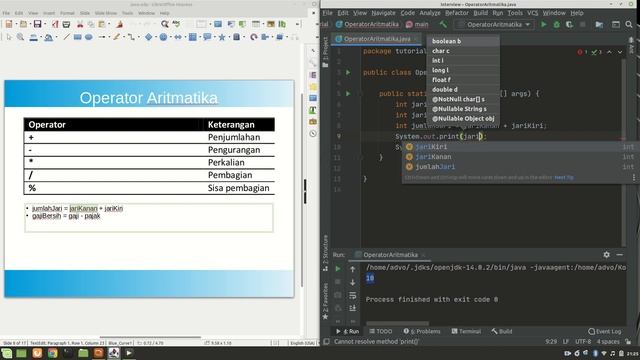Click the horizontal scrollbar in Run console

click(398, 323)
